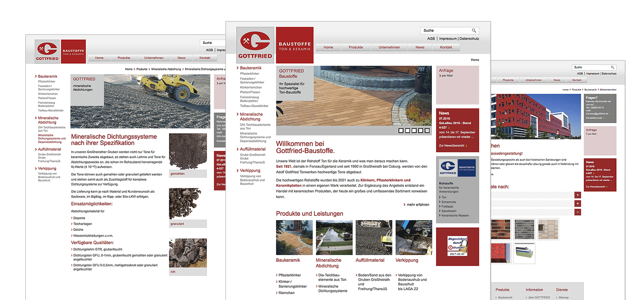Click 'GaLaBau 2016 - Stand 4-527' news headline
Image resolution: width=644 pixels, height=300 pixels.
pyautogui.click(x=455, y=125)
